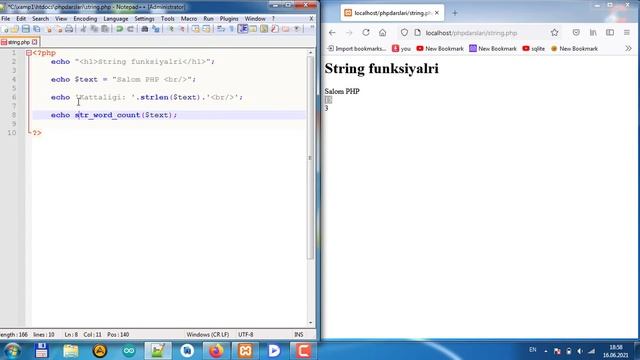640x360 pixels.
Task: Save the file with the Save icon
Action: pyautogui.click(x=26, y=29)
